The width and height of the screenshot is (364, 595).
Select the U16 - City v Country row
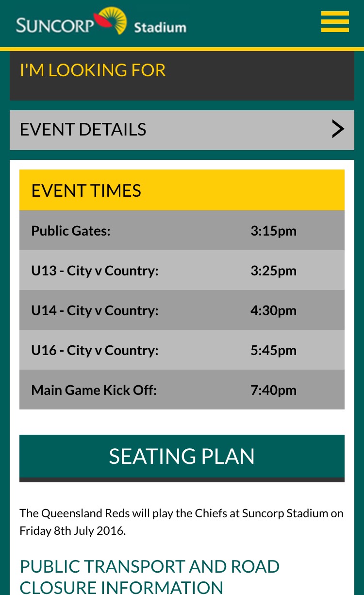[x=182, y=350]
